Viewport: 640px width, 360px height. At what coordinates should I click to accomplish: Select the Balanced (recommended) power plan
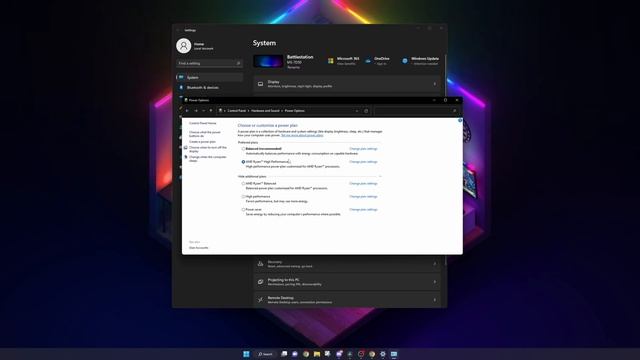click(x=243, y=149)
